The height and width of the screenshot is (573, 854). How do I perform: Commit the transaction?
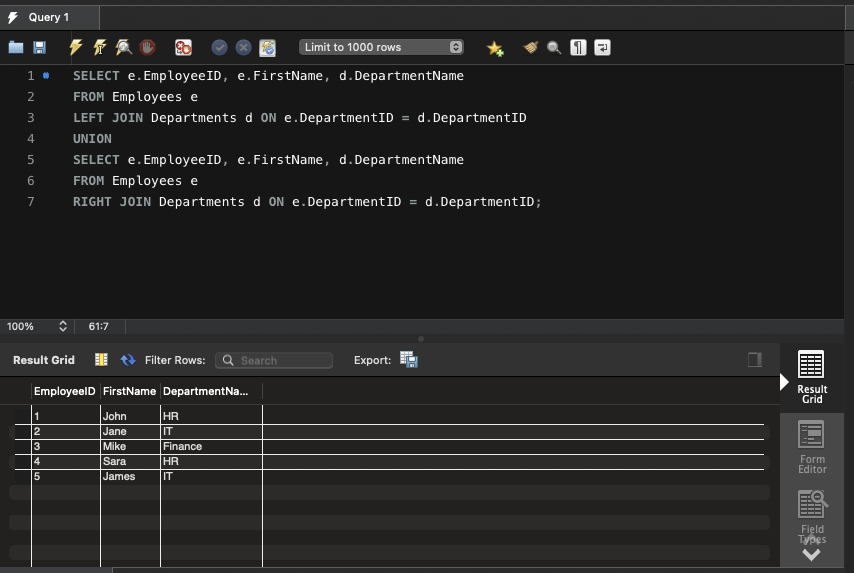click(219, 47)
